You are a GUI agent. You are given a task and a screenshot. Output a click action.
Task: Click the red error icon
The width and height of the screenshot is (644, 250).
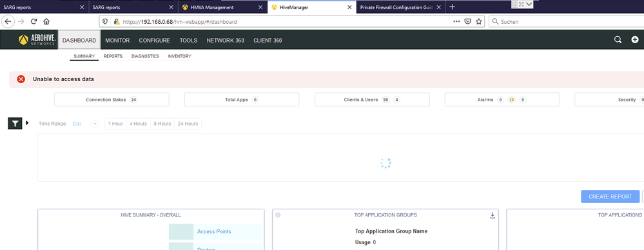[21, 79]
